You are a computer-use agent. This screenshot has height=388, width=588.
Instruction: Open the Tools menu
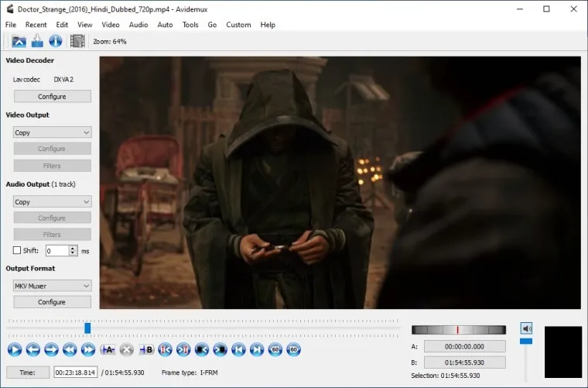[x=190, y=25]
